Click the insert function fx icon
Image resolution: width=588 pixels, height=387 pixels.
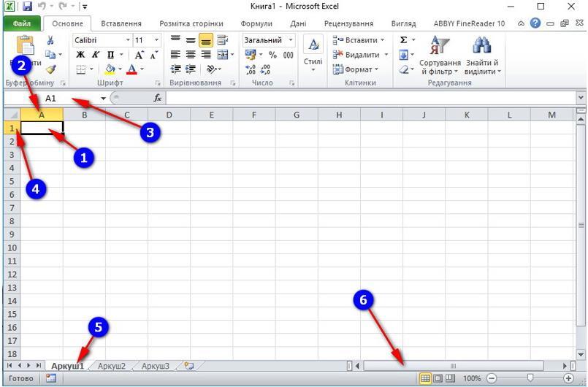point(158,99)
